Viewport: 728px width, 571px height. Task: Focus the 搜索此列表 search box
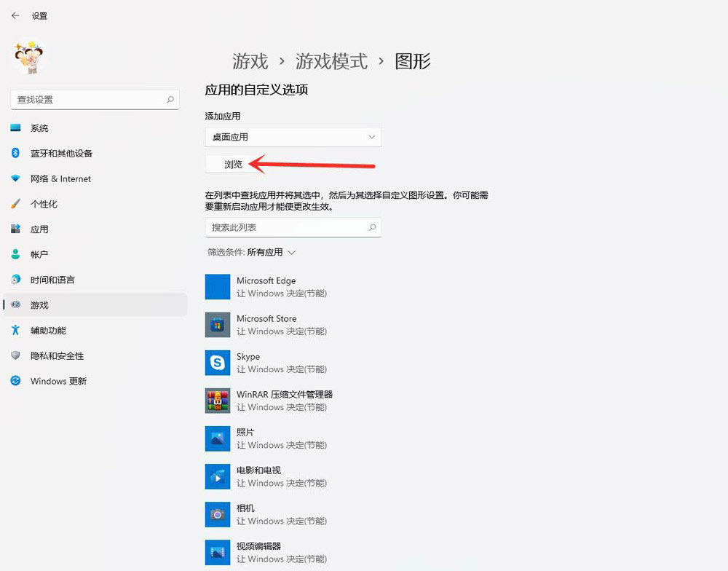click(293, 227)
